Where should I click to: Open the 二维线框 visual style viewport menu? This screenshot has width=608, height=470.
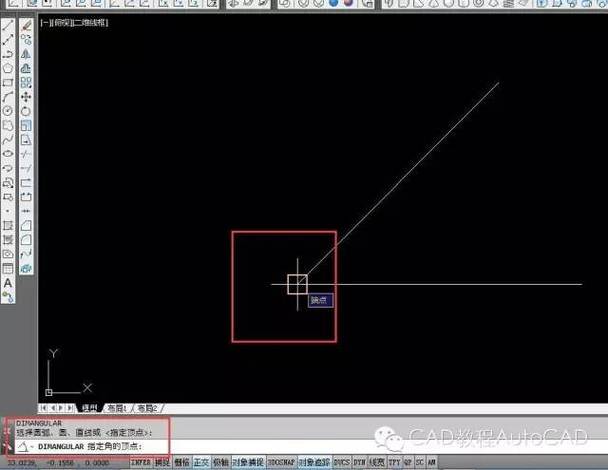coord(90,22)
